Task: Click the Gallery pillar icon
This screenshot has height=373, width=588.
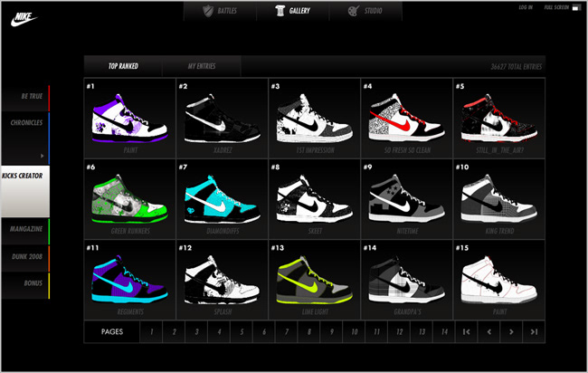Action: click(280, 11)
